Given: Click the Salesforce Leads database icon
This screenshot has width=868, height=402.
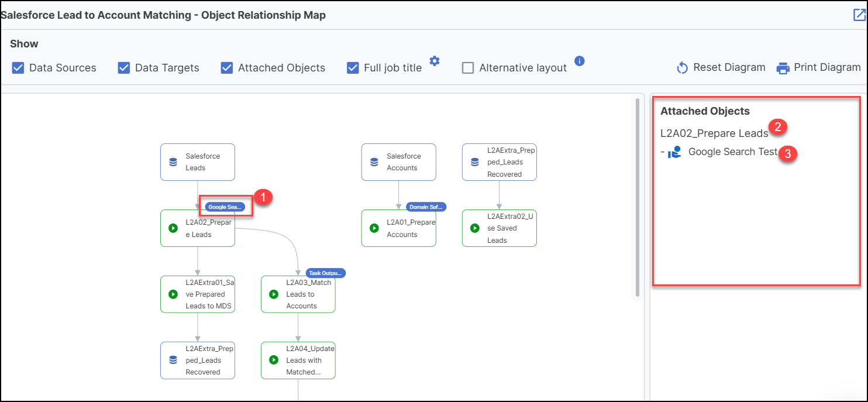Looking at the screenshot, I should point(173,162).
